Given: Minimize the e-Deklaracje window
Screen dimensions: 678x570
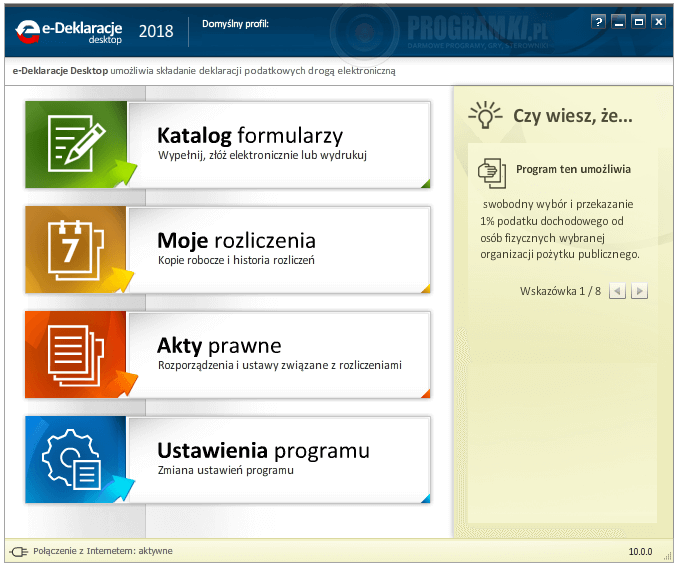Looking at the screenshot, I should pos(618,22).
